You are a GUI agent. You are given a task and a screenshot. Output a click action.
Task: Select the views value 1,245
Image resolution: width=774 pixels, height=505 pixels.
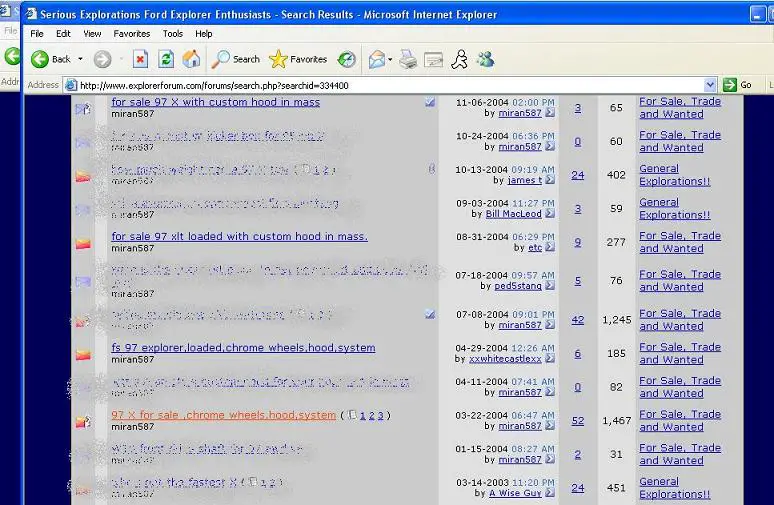(x=617, y=320)
